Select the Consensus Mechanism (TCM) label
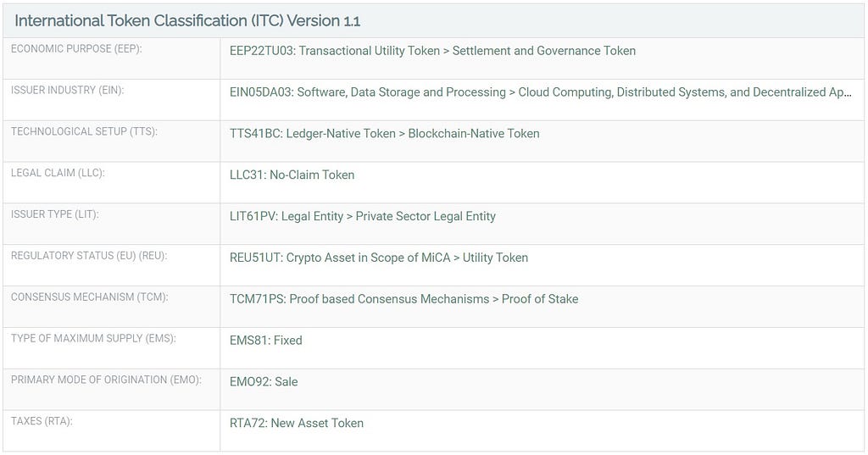The image size is (868, 455). [x=89, y=297]
